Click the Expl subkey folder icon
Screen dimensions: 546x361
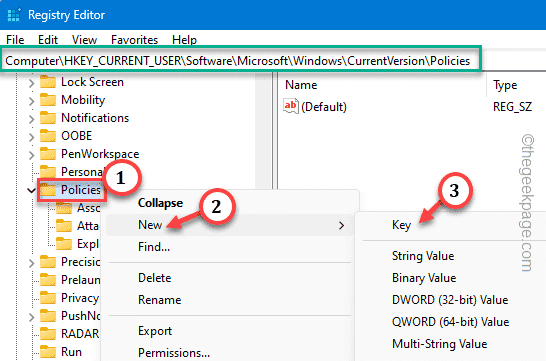point(64,244)
